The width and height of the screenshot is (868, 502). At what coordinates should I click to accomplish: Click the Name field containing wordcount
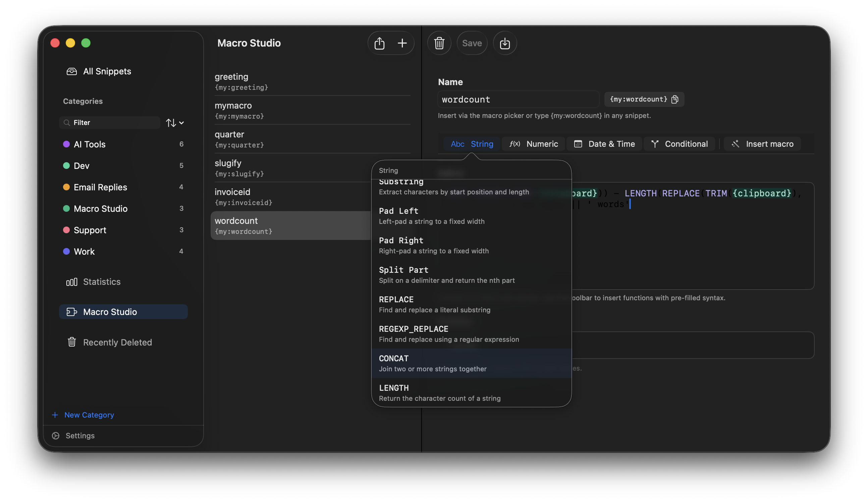coord(518,100)
